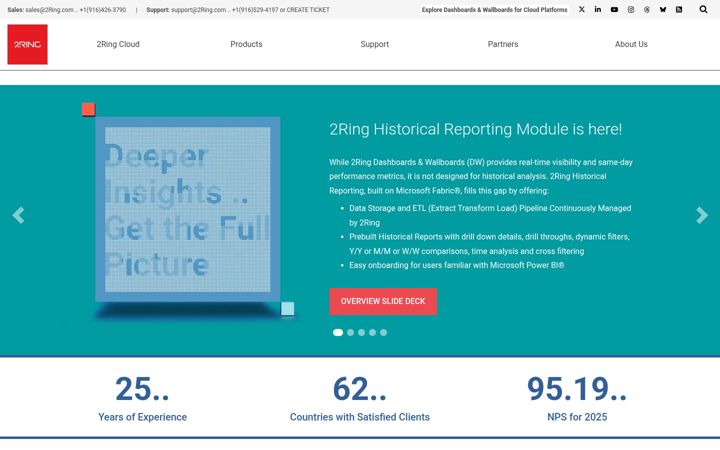Open the LinkedIn icon in top bar
The height and width of the screenshot is (450, 720).
coord(597,9)
